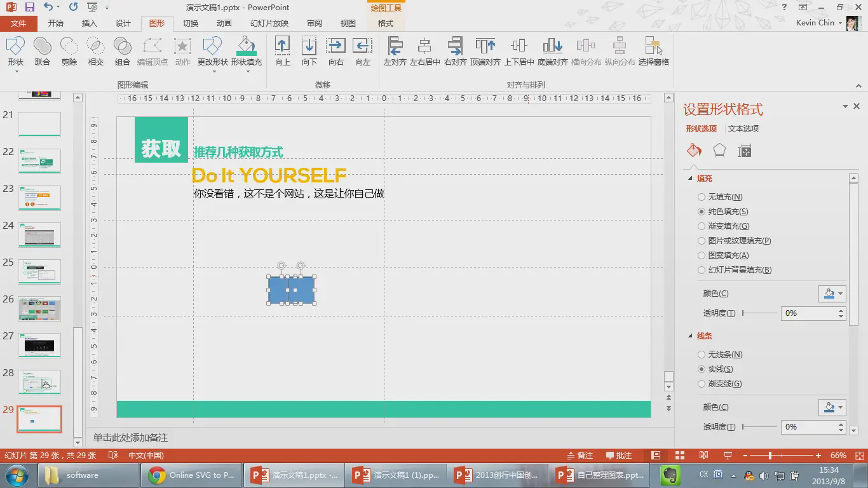
Task: Click the 底端对齐 (Align Bottom) icon
Action: (x=552, y=51)
